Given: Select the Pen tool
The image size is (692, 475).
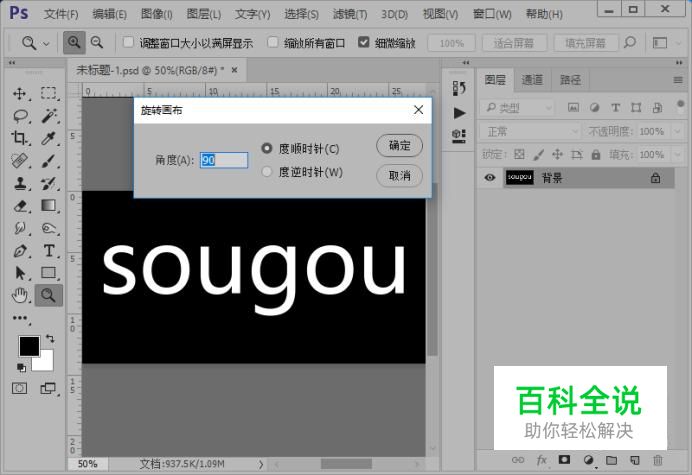Looking at the screenshot, I should (x=20, y=251).
